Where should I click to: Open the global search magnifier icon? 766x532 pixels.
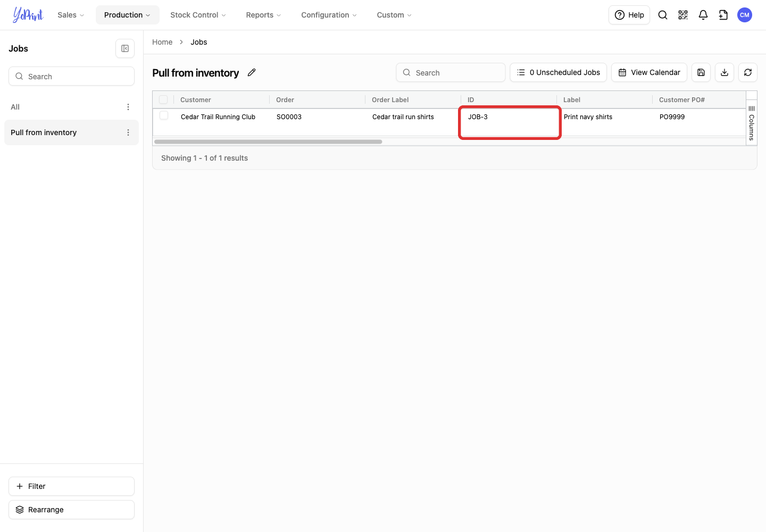pos(663,15)
